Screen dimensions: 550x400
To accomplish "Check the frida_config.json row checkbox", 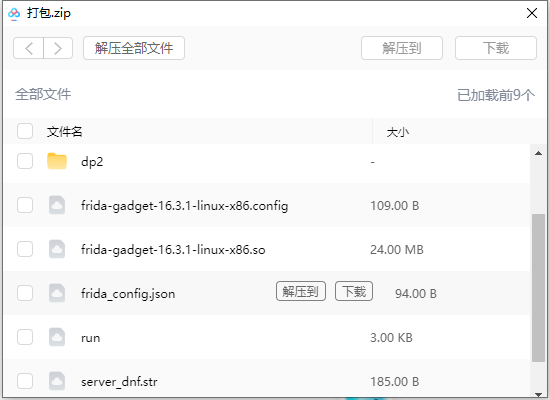I will tap(25, 293).
